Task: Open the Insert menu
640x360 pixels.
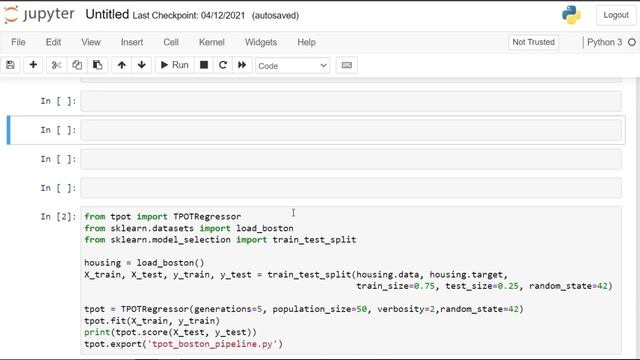Action: tap(132, 42)
